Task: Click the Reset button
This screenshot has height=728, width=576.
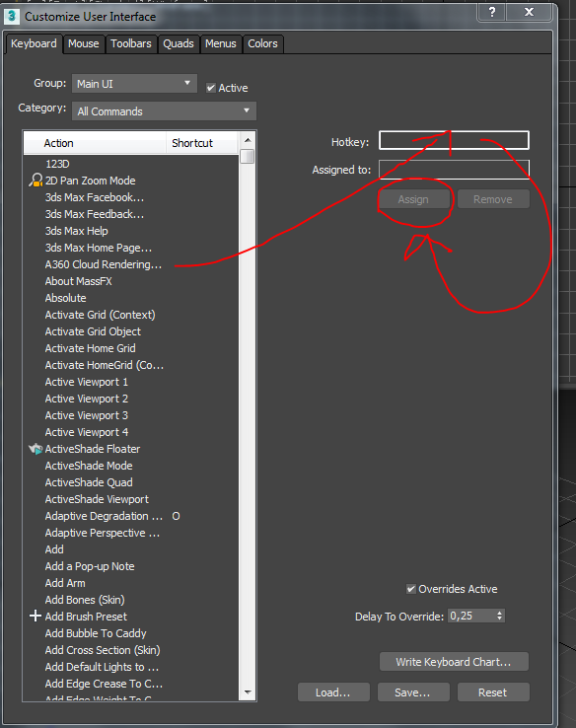Action: 493,692
